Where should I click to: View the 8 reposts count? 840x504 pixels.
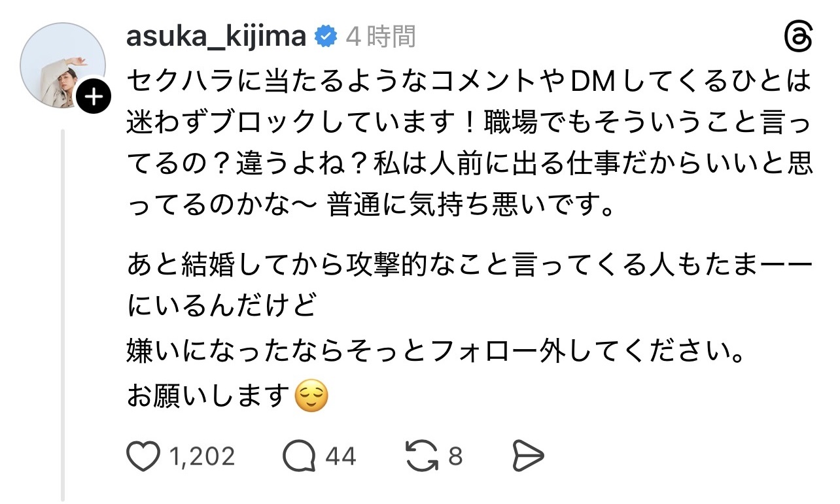coord(455,456)
